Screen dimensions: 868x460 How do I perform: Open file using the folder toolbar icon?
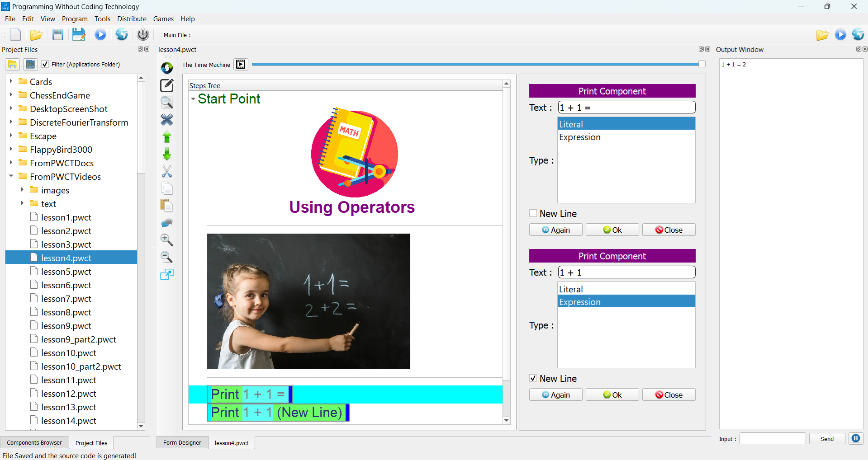tap(36, 35)
